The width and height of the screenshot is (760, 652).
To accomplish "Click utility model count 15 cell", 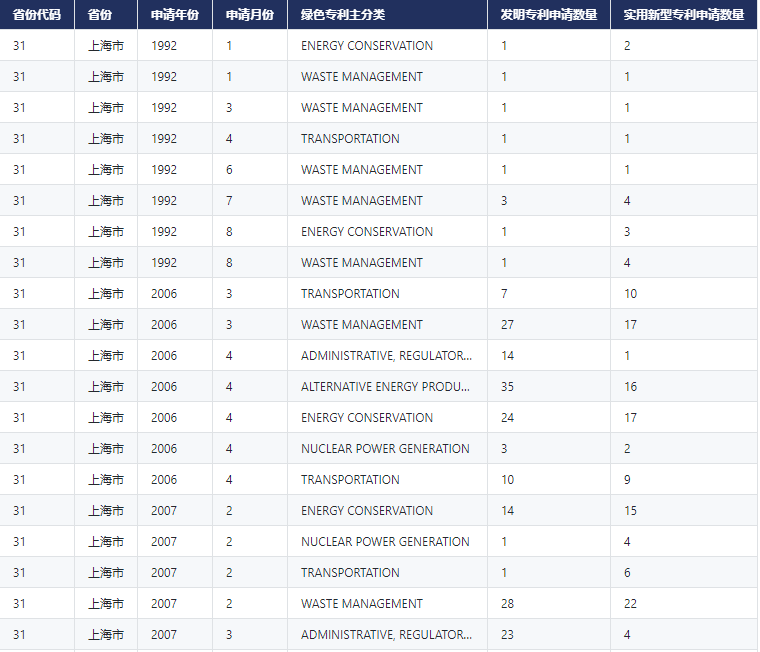I will 684,511.
